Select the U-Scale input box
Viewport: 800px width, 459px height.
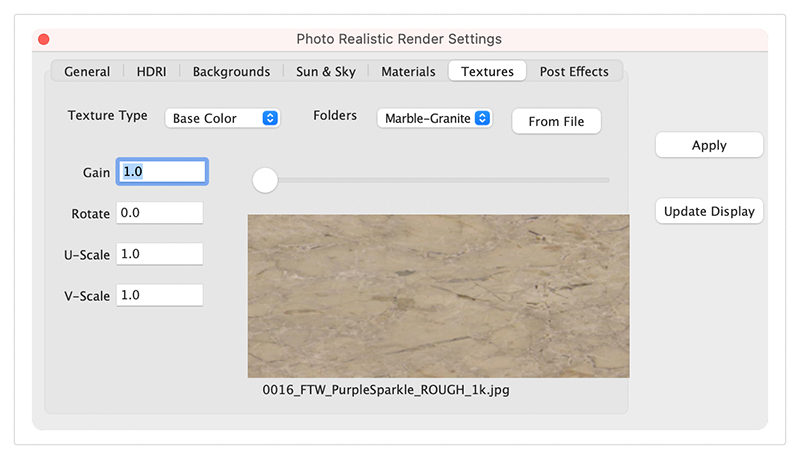point(160,254)
